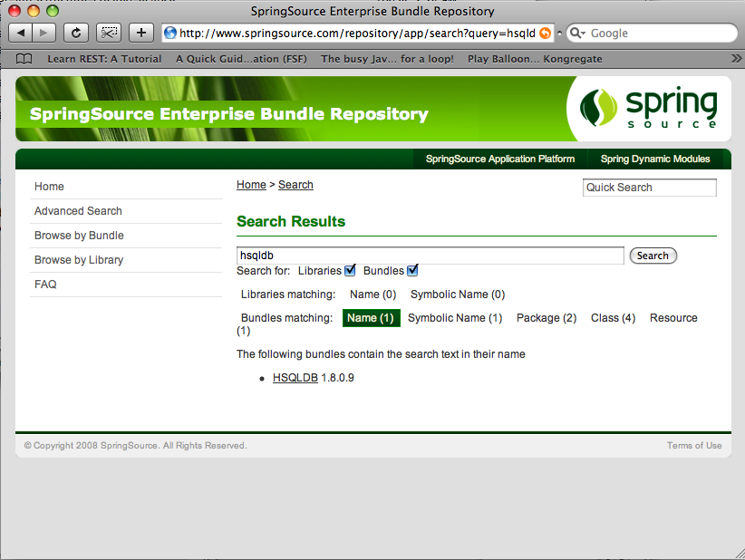Expand the bookmarks bar overflow chevron
745x560 pixels.
(x=736, y=58)
